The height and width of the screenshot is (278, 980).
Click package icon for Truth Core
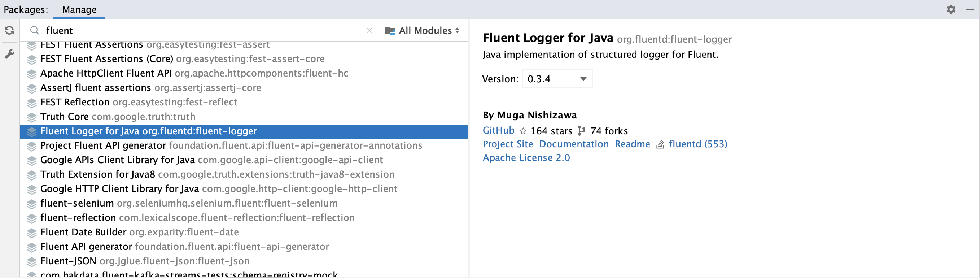click(x=32, y=117)
